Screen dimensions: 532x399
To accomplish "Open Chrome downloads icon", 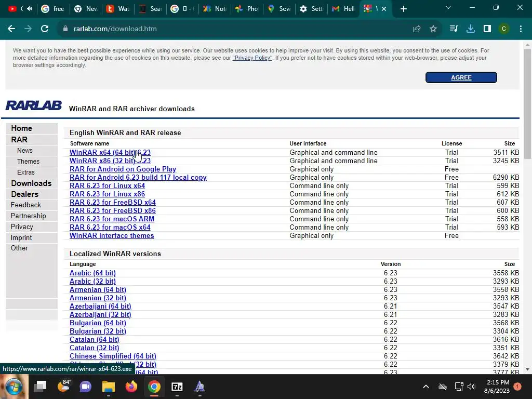I will tap(471, 29).
